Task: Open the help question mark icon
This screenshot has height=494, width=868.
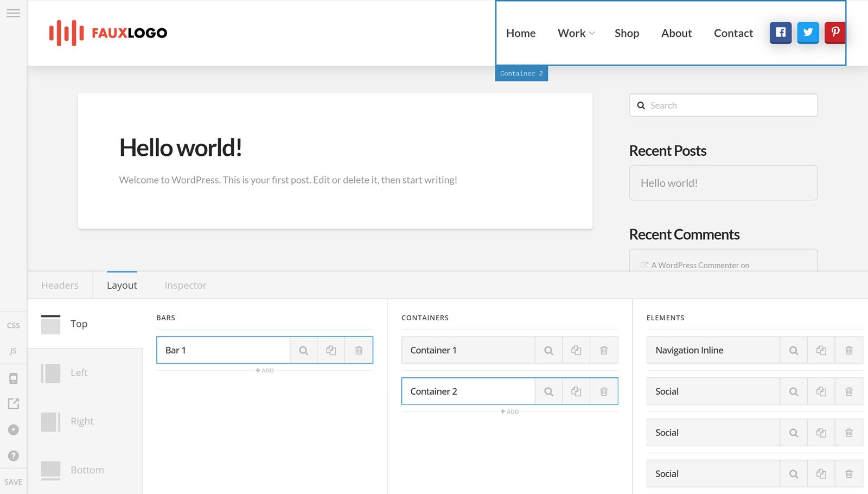Action: coord(14,456)
